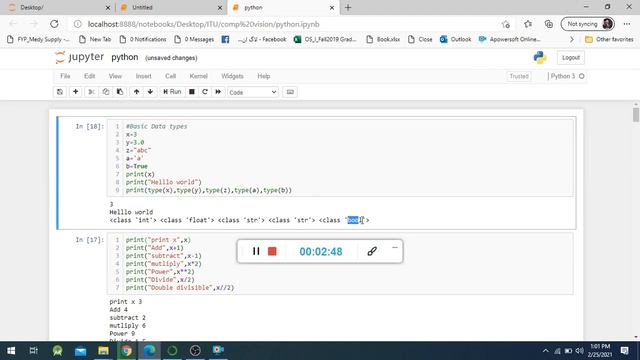The width and height of the screenshot is (640, 360).
Task: Click the volume icon in system tray
Action: pyautogui.click(x=579, y=351)
